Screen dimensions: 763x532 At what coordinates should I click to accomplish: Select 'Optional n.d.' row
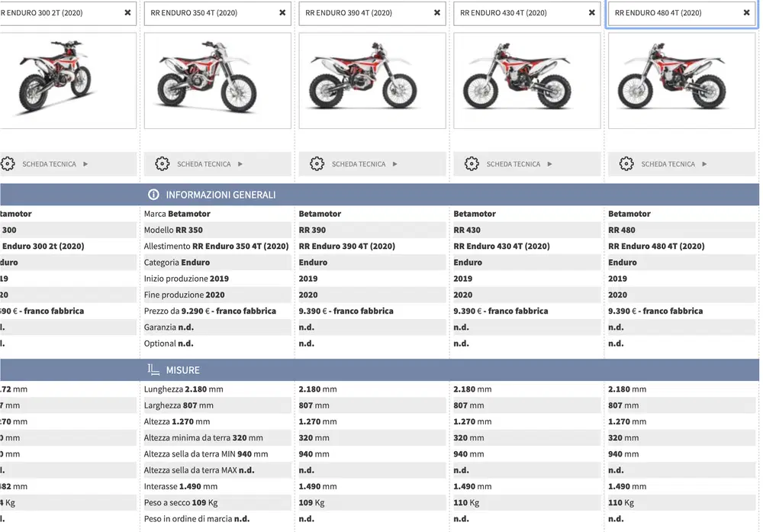tap(217, 343)
